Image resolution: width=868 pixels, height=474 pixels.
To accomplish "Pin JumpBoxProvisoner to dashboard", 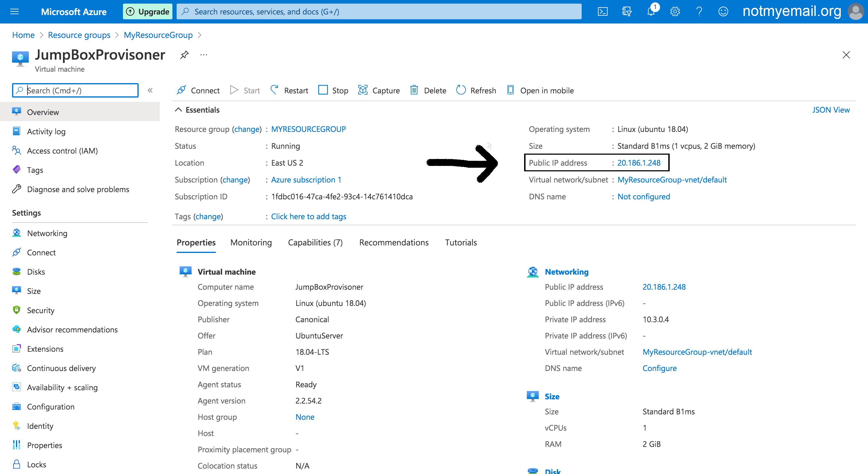I will pos(184,55).
